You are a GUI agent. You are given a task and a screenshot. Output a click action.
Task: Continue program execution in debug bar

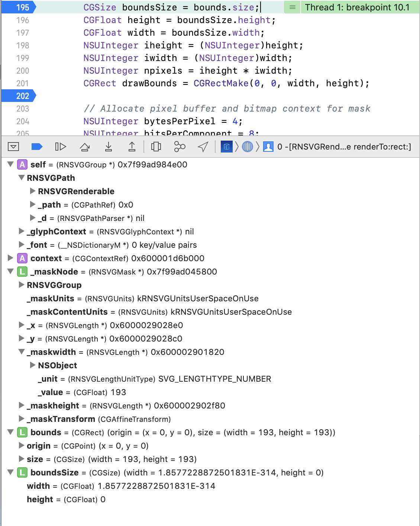tap(61, 147)
